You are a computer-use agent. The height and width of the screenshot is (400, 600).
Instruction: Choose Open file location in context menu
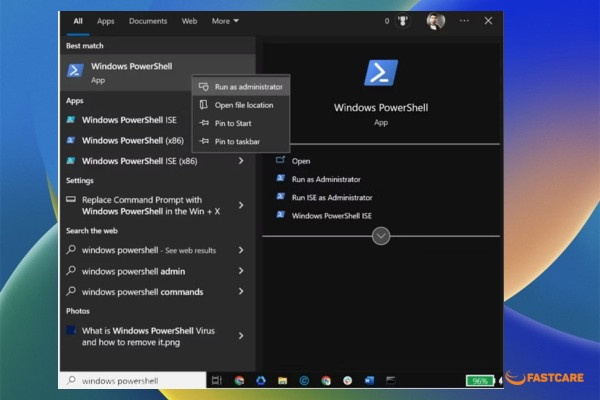coord(241,105)
